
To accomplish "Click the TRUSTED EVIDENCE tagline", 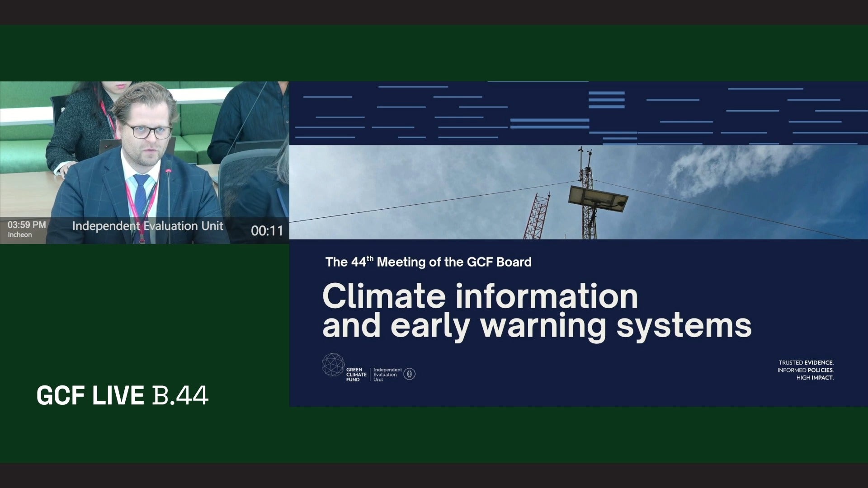I will (806, 363).
